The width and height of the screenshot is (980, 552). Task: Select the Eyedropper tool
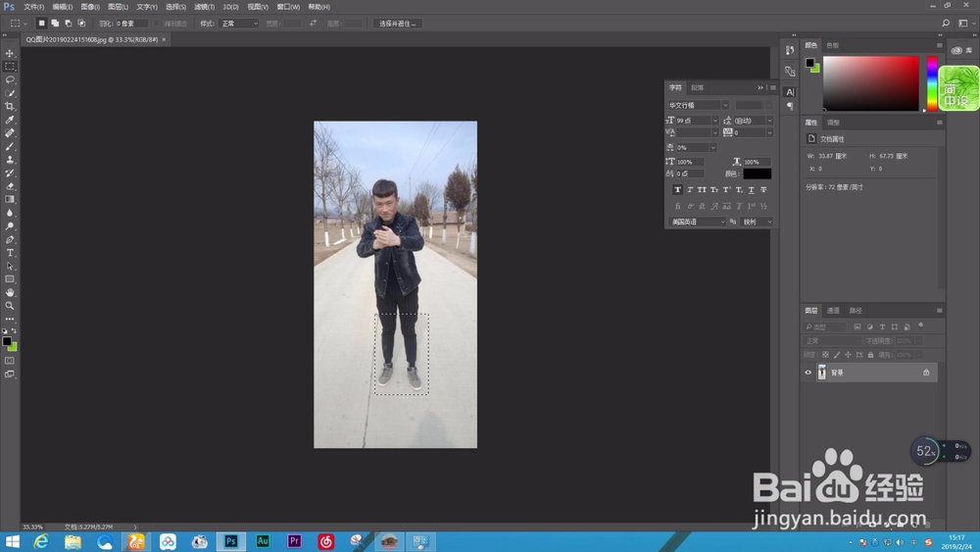pyautogui.click(x=10, y=120)
